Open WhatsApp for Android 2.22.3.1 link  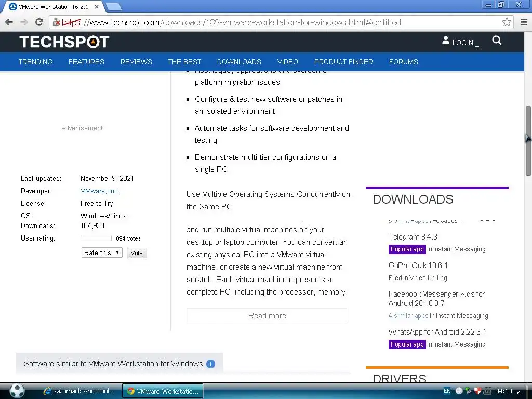[x=437, y=332]
